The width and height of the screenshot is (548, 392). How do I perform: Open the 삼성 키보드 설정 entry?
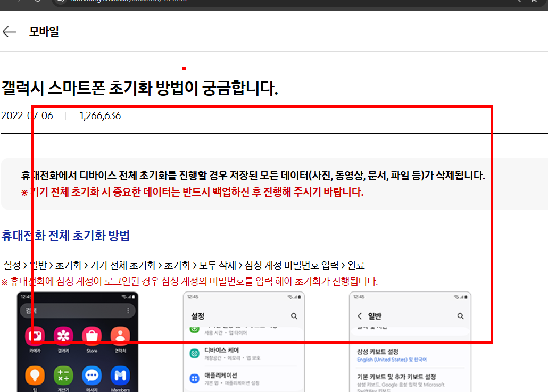[x=378, y=351]
